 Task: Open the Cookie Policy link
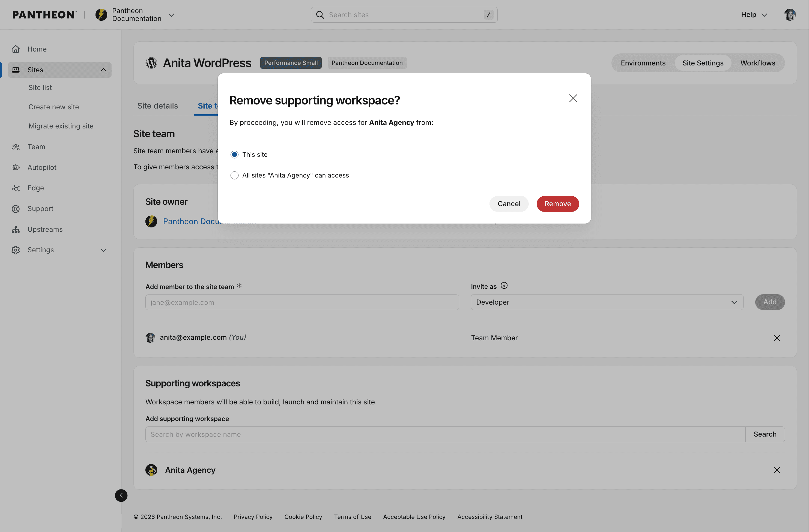click(303, 516)
